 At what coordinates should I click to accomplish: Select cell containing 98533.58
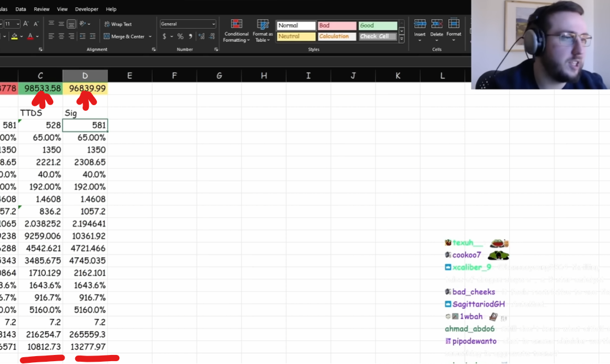click(x=41, y=89)
